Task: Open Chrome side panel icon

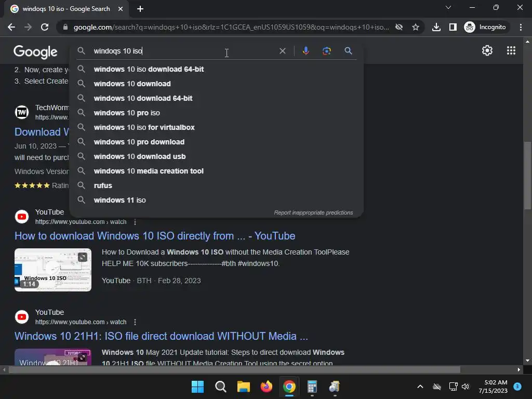Action: pyautogui.click(x=453, y=27)
